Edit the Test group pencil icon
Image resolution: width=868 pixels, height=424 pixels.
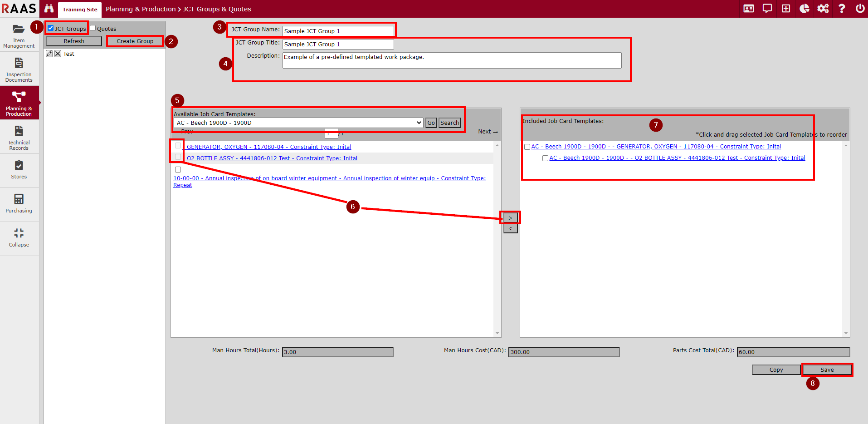[x=49, y=54]
